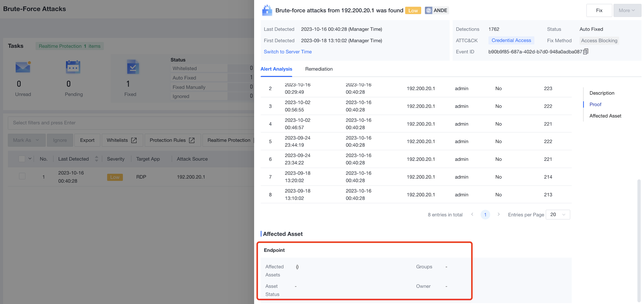Open Whitelists external link icon
Screen dimensions: 644x304
pyautogui.click(x=134, y=140)
